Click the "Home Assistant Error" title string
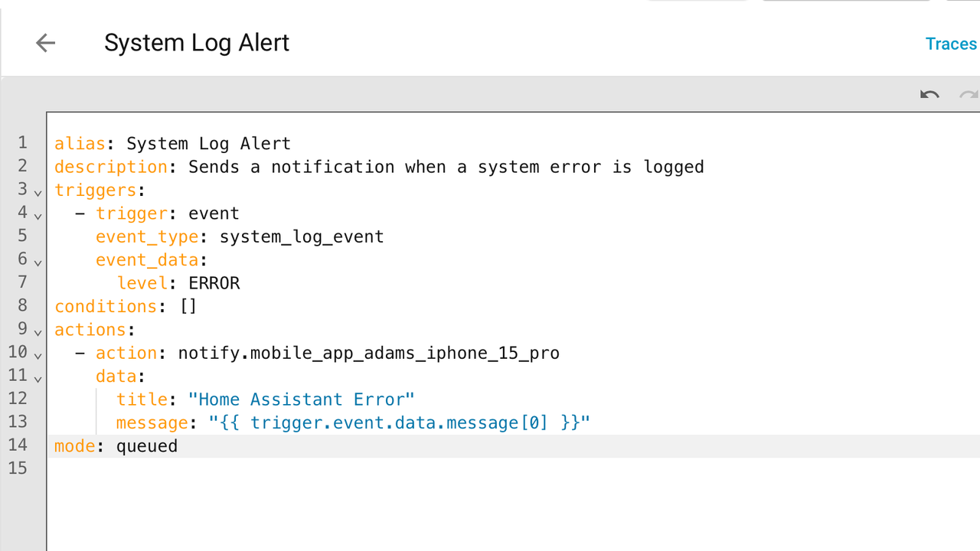Image resolution: width=980 pixels, height=551 pixels. [302, 399]
